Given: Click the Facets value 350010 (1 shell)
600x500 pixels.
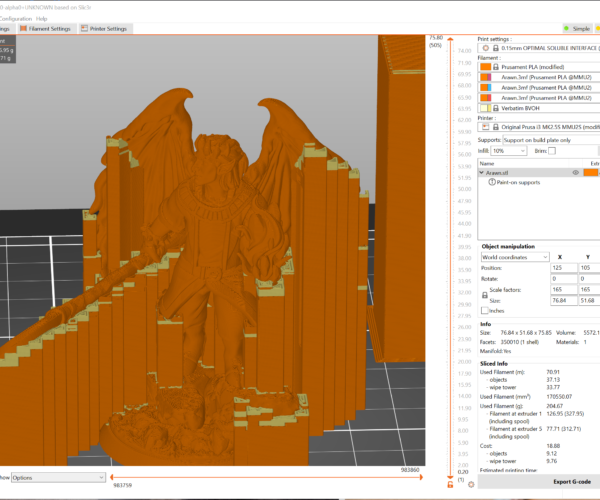Looking at the screenshot, I should coord(520,342).
